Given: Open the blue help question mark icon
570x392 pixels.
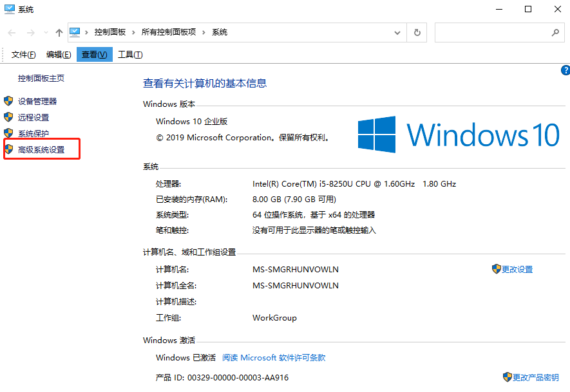Looking at the screenshot, I should [x=565, y=70].
